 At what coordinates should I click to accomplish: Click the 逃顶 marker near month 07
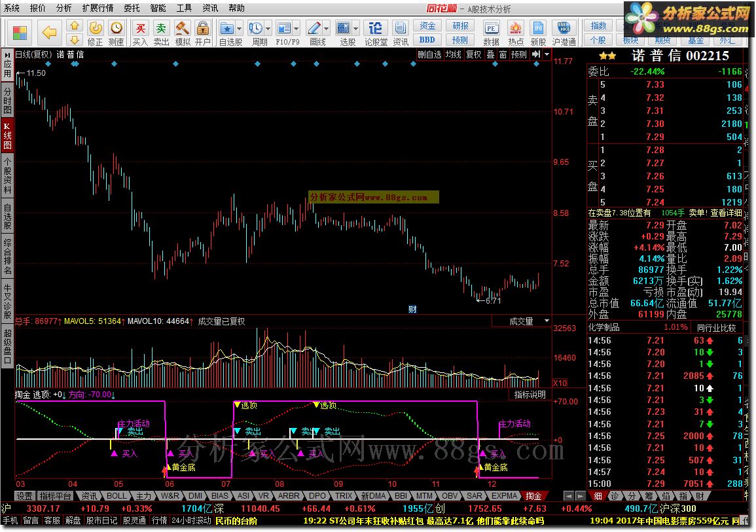pos(245,405)
